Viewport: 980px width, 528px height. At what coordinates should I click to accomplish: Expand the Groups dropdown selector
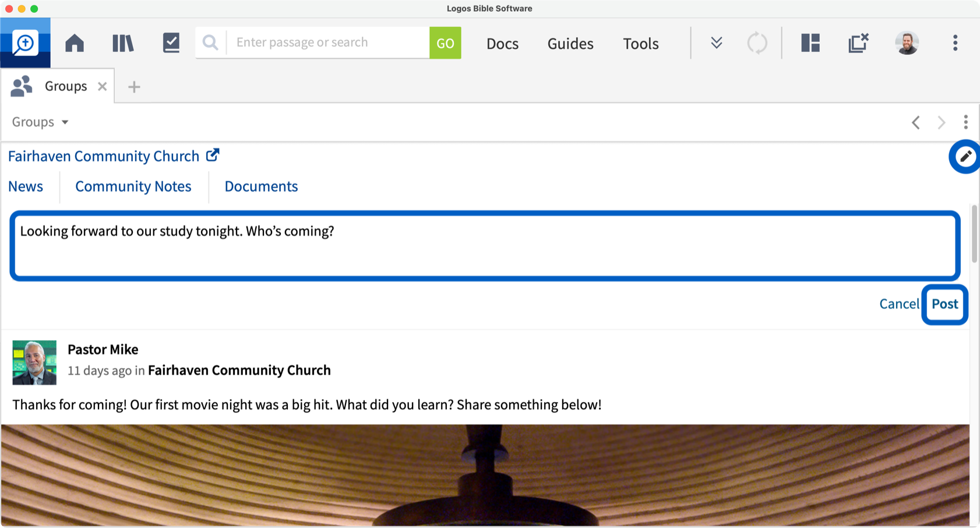(x=40, y=122)
